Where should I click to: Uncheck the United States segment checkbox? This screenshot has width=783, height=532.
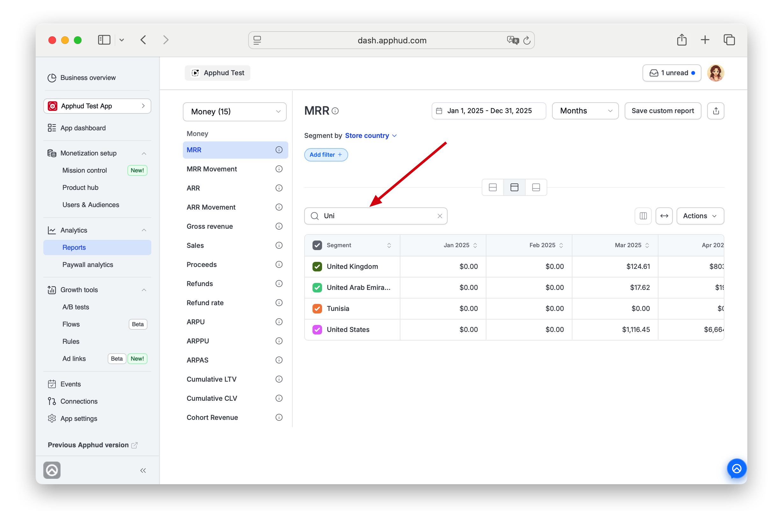click(317, 329)
